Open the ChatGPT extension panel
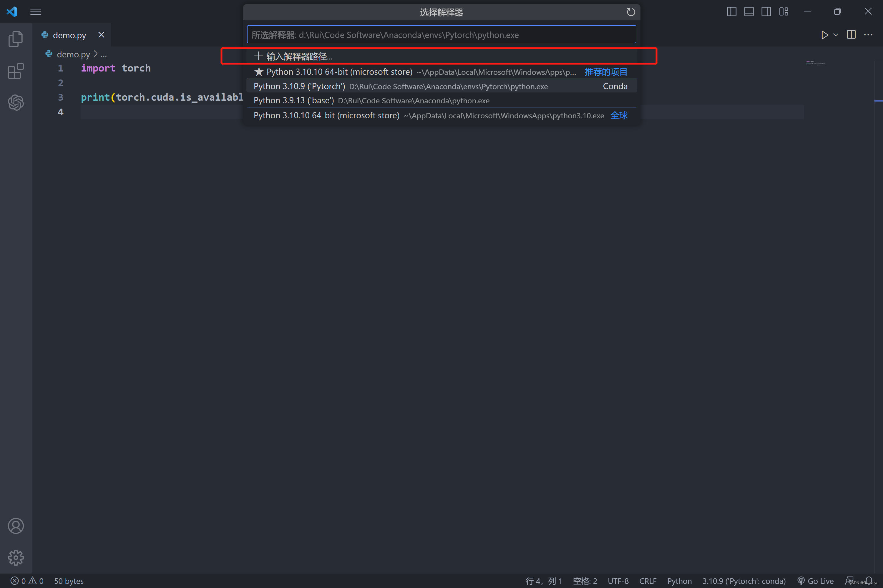Viewport: 883px width, 588px height. (15, 102)
